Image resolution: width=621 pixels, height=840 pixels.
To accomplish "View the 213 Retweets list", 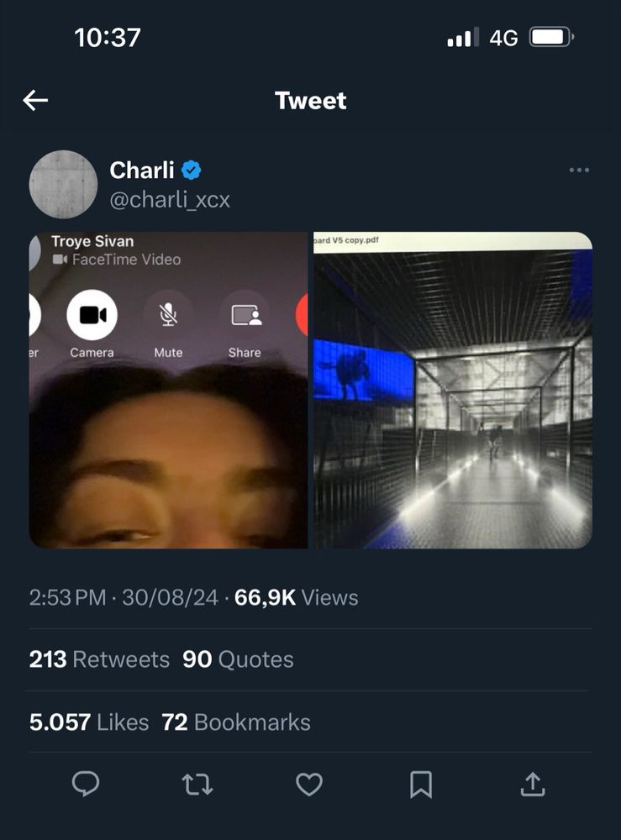I will click(x=99, y=659).
